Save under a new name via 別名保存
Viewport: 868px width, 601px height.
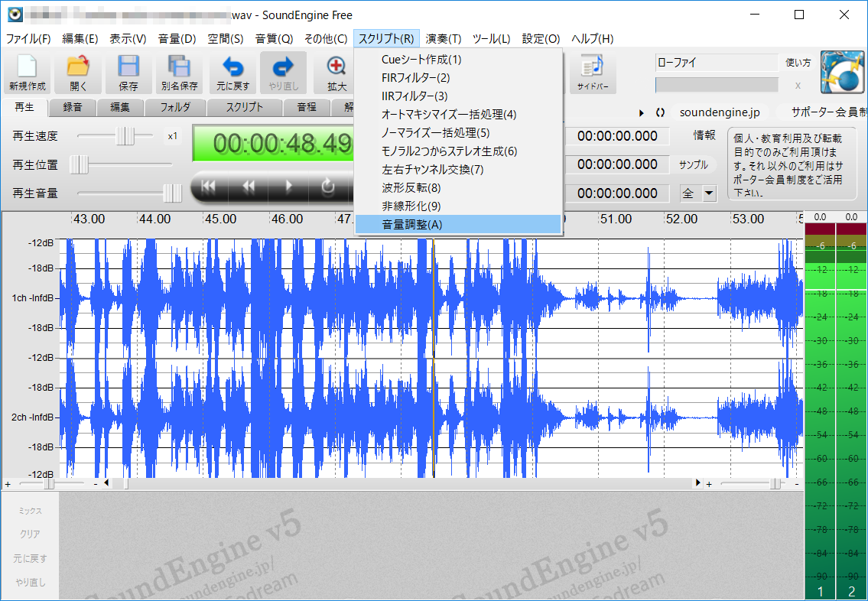point(178,73)
